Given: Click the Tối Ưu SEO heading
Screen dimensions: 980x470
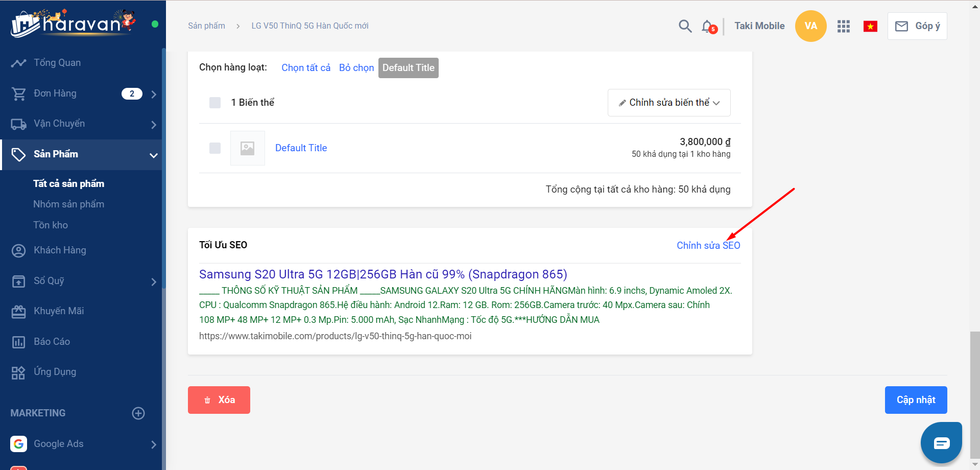Looking at the screenshot, I should pos(223,245).
